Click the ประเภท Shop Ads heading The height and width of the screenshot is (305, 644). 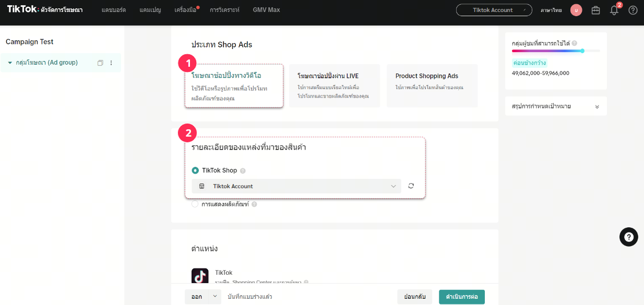point(222,45)
